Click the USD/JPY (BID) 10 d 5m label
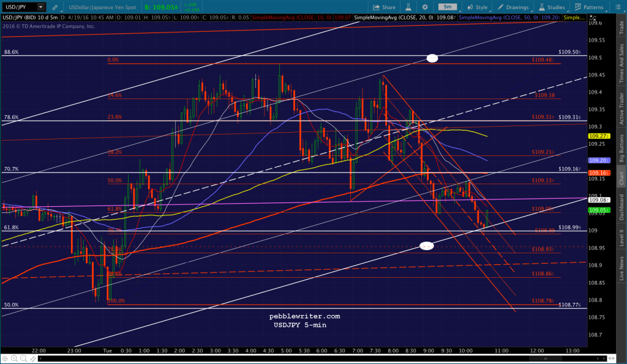Image resolution: width=627 pixels, height=364 pixels. (30, 18)
